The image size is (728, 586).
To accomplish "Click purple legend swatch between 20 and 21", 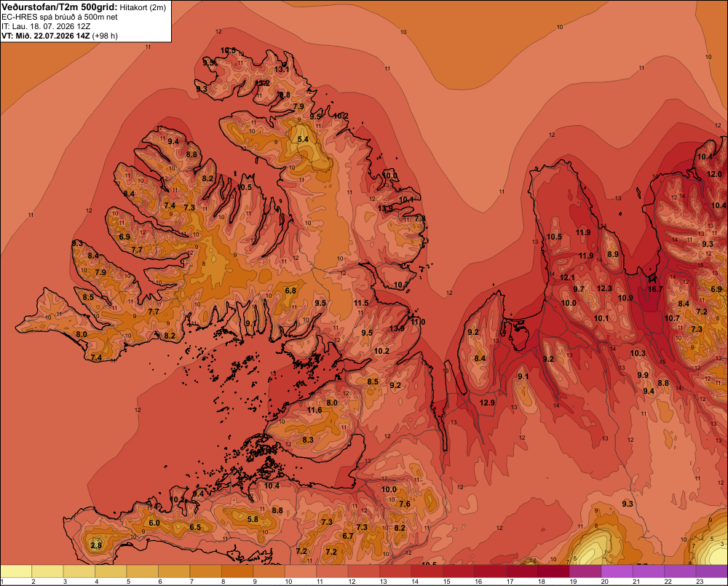I will [x=617, y=571].
